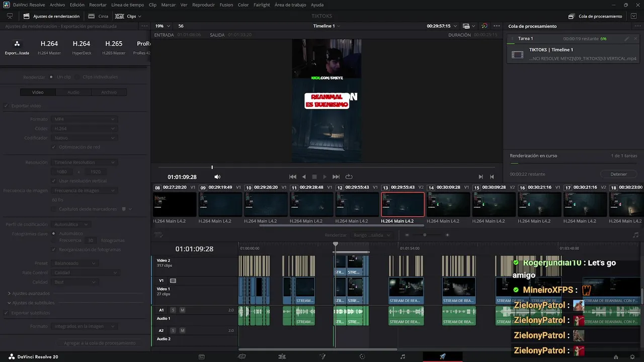Screen dimensions: 644x362
Task: Mute the A2 audio track
Action: (x=182, y=330)
